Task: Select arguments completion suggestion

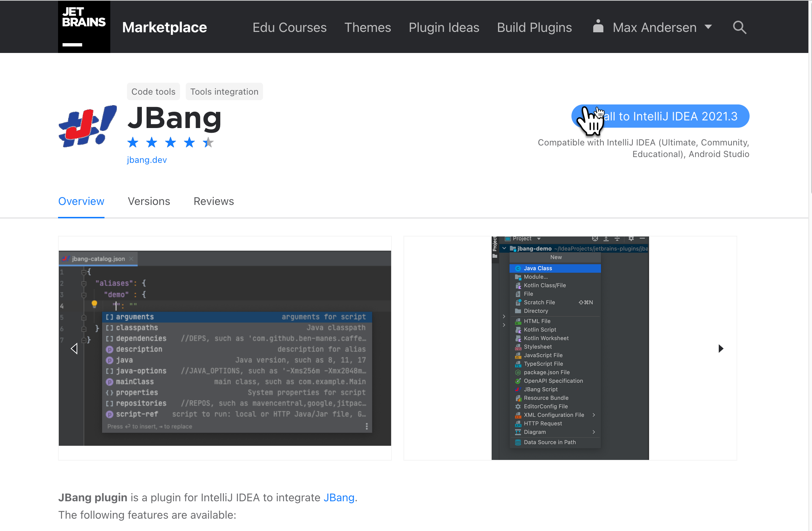Action: tap(237, 317)
